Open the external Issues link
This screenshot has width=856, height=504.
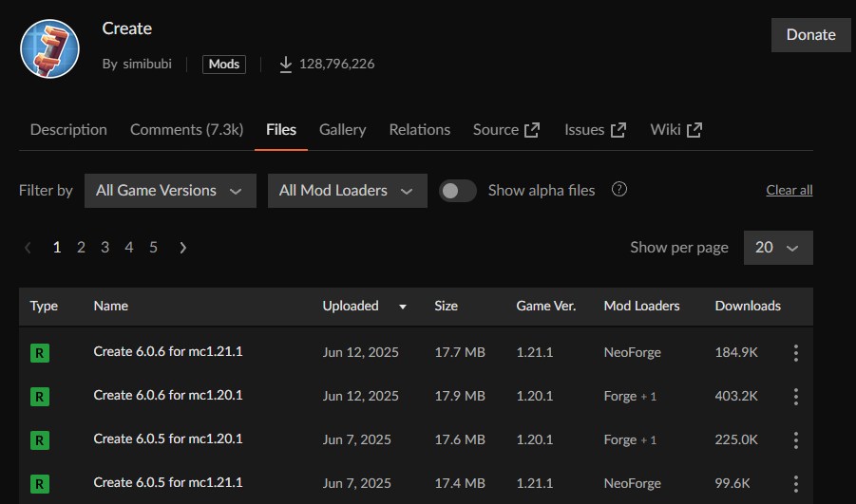click(595, 130)
